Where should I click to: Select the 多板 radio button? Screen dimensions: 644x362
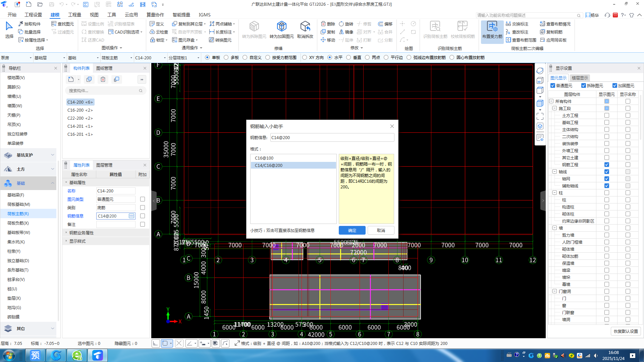pyautogui.click(x=226, y=57)
